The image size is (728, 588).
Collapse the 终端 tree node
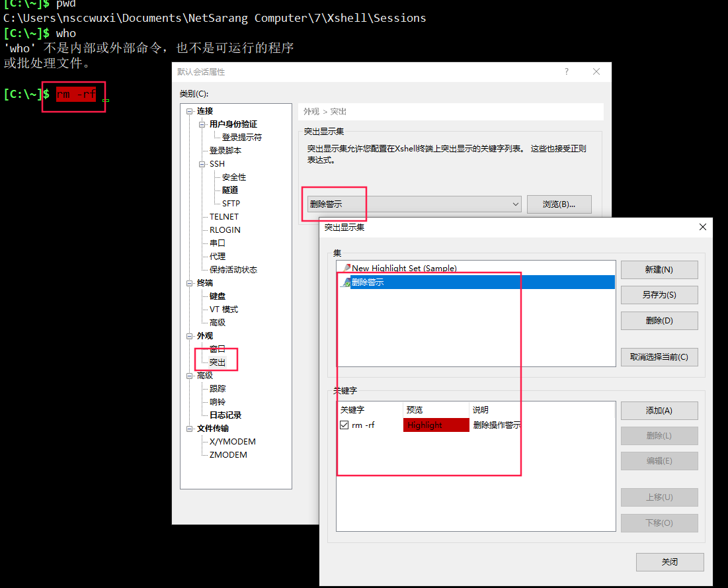189,283
